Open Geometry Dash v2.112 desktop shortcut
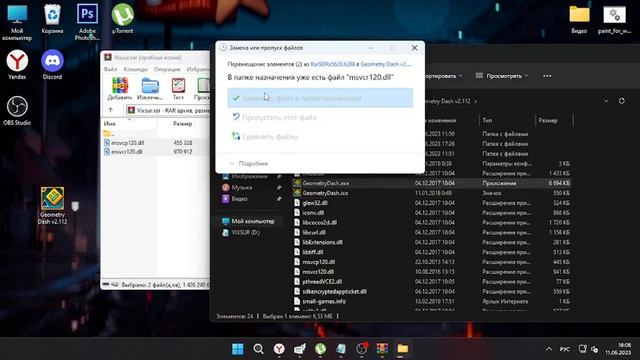Viewport: 640px width, 360px height. pyautogui.click(x=52, y=205)
